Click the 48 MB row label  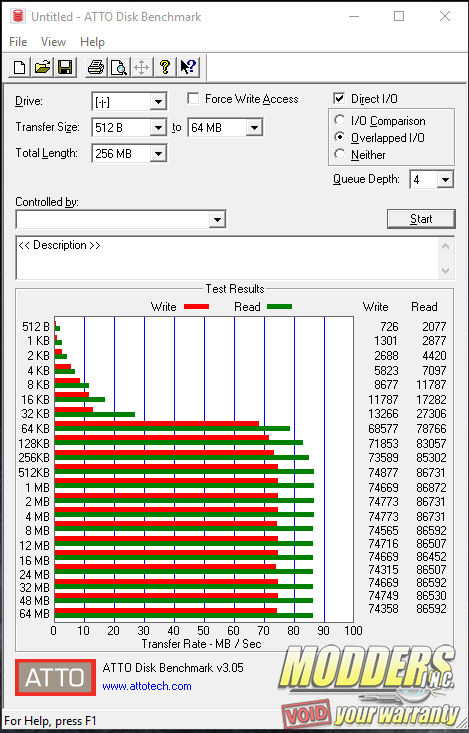35,600
